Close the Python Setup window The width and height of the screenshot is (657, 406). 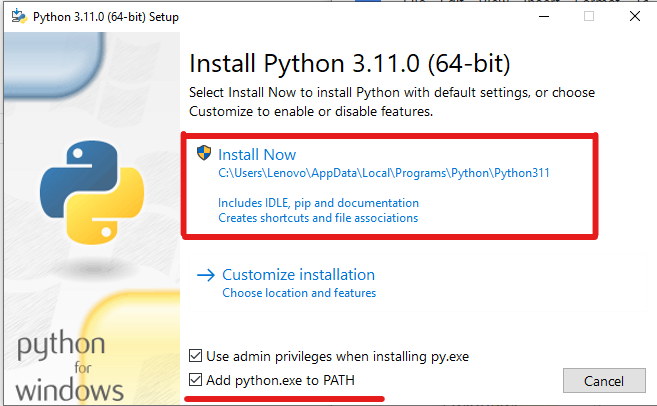tap(634, 16)
